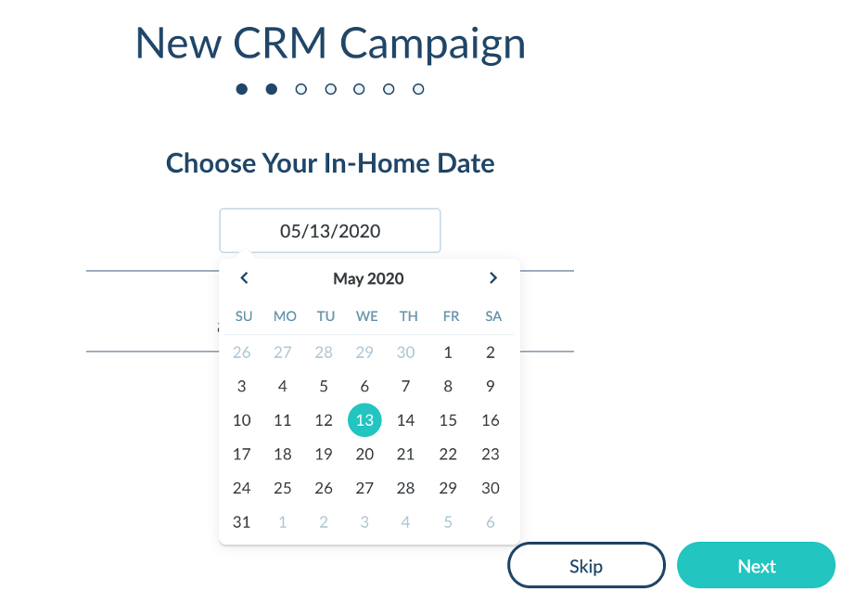This screenshot has width=868, height=603.
Task: Click the second filled progress dot
Action: click(x=271, y=89)
